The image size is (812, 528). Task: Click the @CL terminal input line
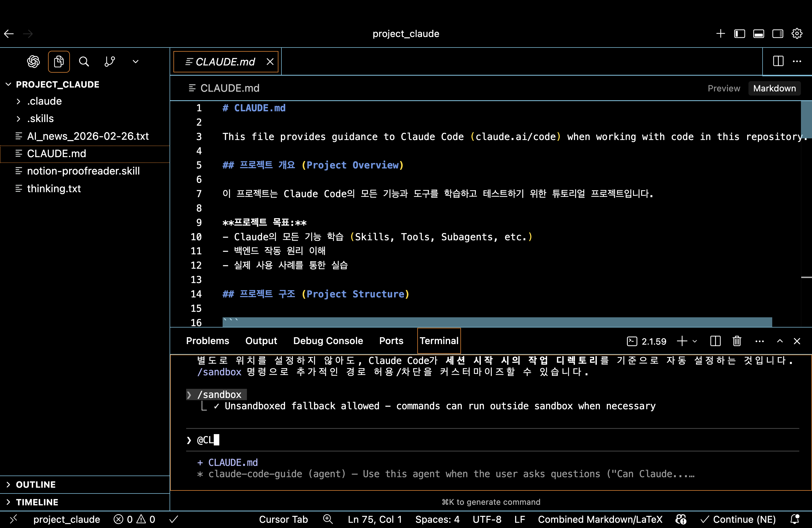[492, 440]
